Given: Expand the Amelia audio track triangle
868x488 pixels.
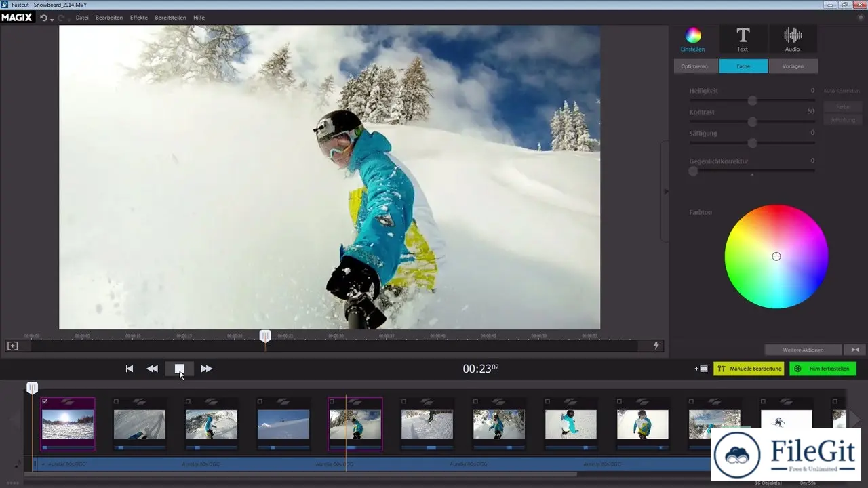Looking at the screenshot, I should coord(43,464).
